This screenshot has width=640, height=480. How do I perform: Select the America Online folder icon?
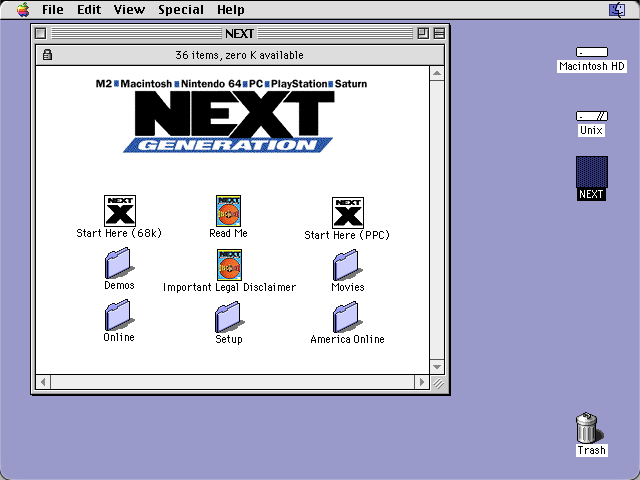347,317
